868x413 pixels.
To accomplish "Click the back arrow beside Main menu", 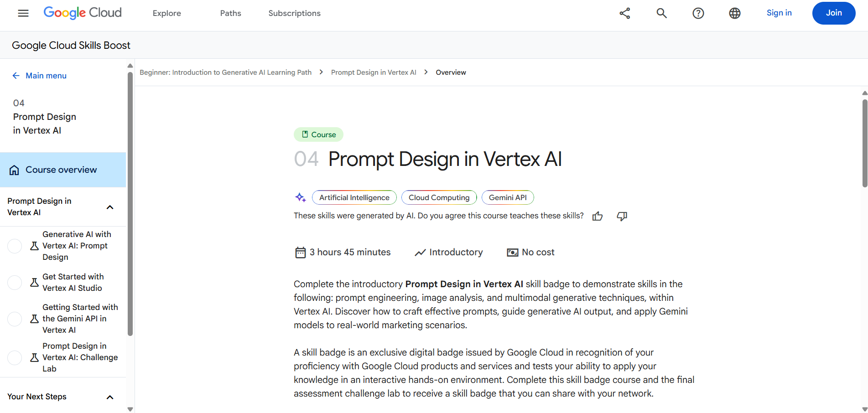I will point(16,76).
